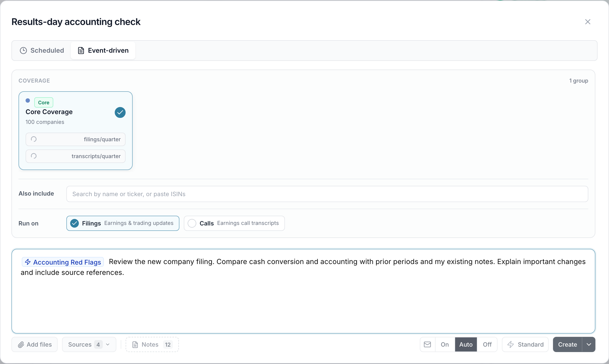Click the Add files button
The image size is (609, 364).
point(35,344)
